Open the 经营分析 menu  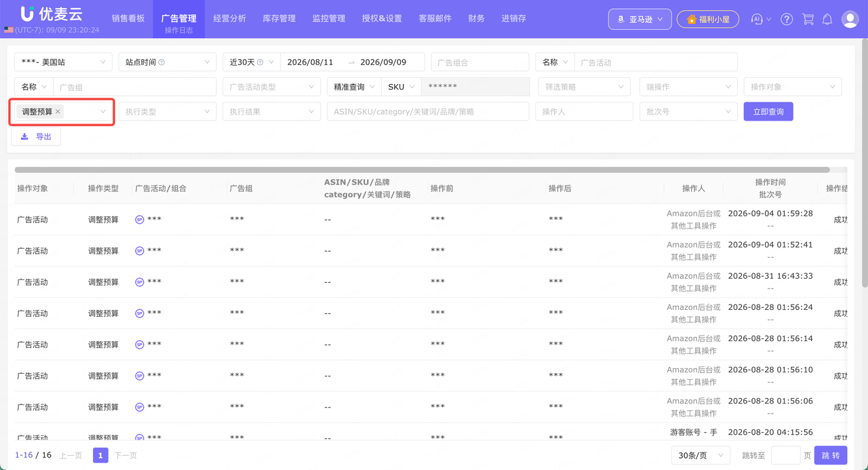coord(229,18)
